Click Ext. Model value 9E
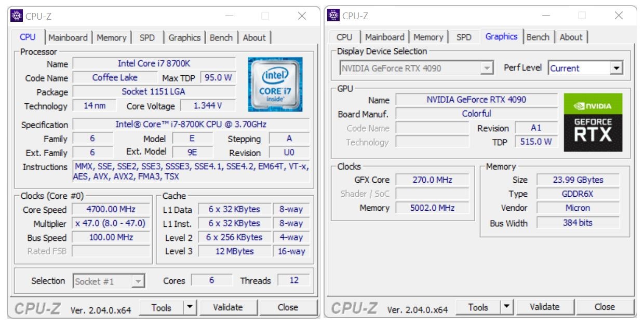This screenshot has width=644, height=327. tap(193, 153)
